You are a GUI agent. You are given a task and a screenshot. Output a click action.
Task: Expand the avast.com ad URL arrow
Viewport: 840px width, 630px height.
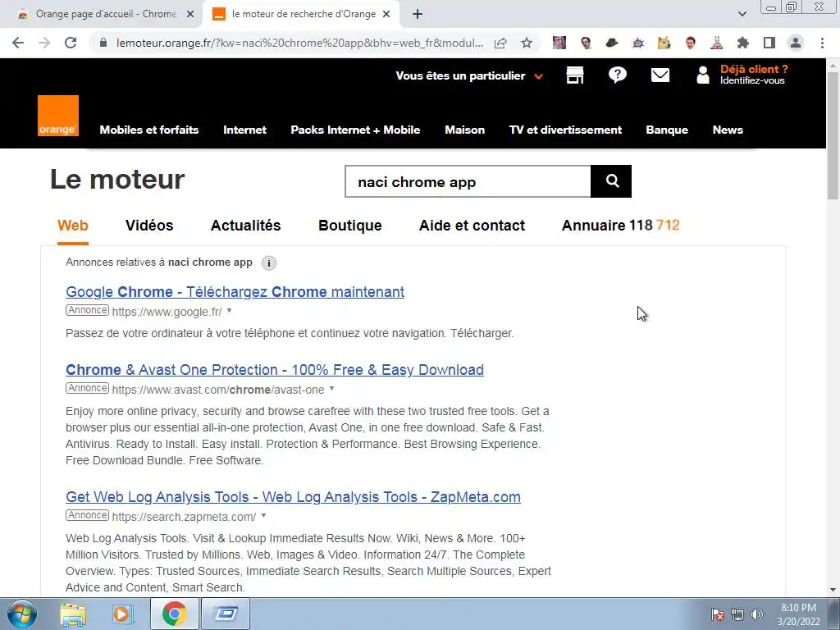[331, 389]
